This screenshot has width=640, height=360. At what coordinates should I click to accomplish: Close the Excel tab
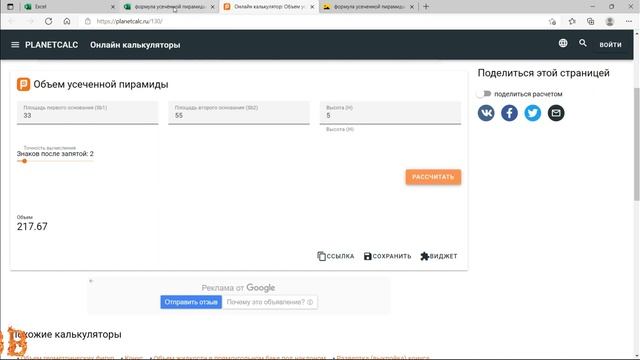113,7
